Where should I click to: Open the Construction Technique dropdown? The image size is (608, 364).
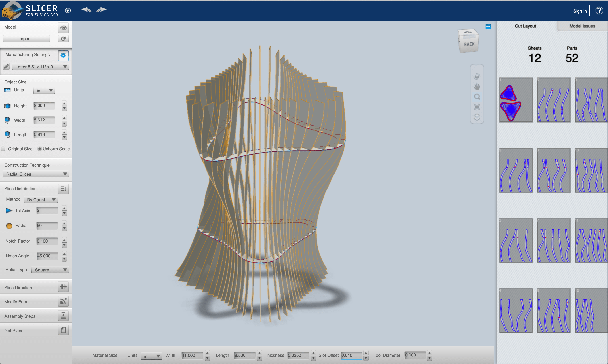(36, 174)
